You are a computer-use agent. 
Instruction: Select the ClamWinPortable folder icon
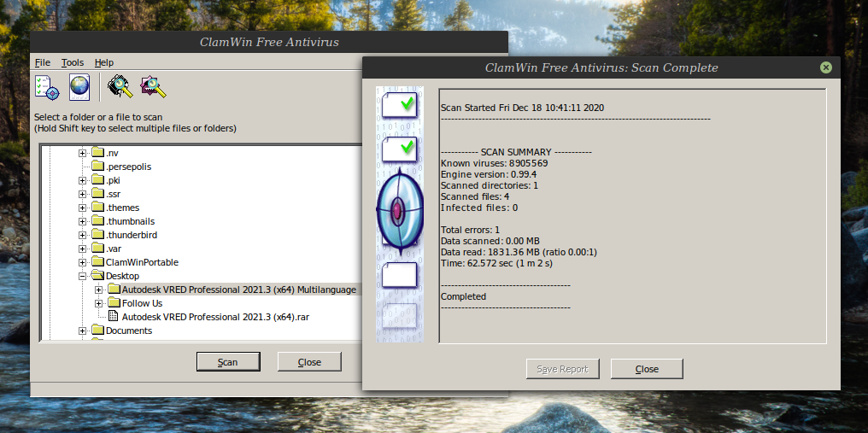(98, 262)
